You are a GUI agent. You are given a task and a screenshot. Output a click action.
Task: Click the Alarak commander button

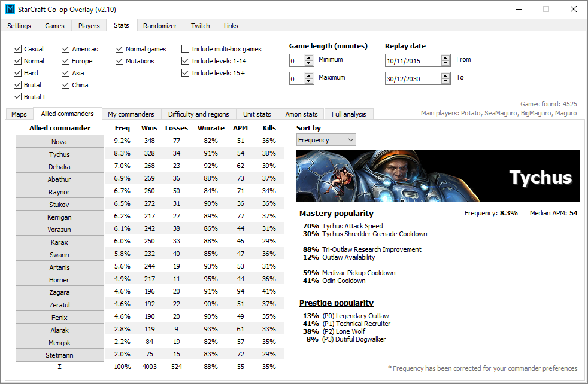pos(60,330)
